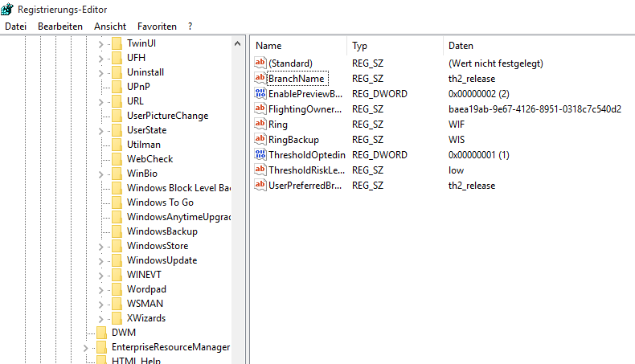This screenshot has height=364, width=635.
Task: Select the Windows Block Level Backup key label
Action: [178, 188]
